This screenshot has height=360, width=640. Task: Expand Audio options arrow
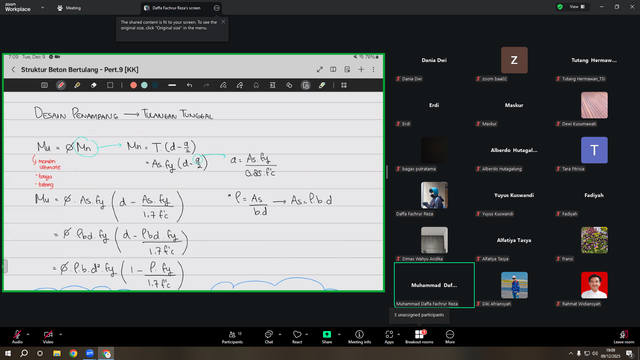pyautogui.click(x=28, y=334)
